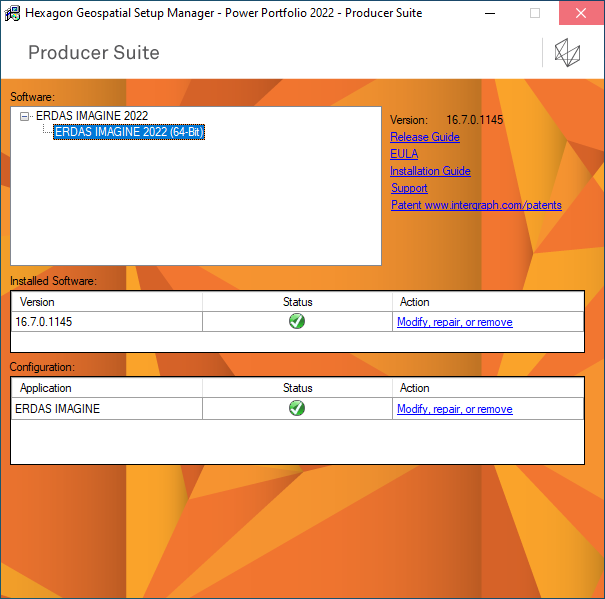Click the setup manager icon in title bar
This screenshot has height=599, width=605.
coord(12,13)
